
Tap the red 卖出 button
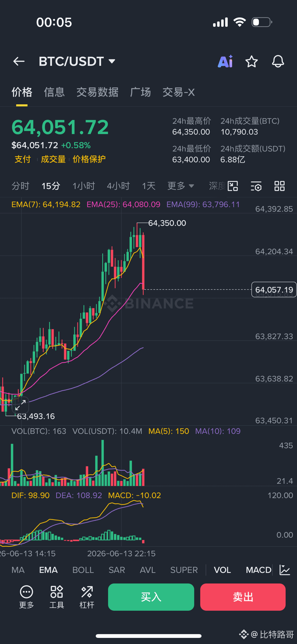tap(243, 597)
